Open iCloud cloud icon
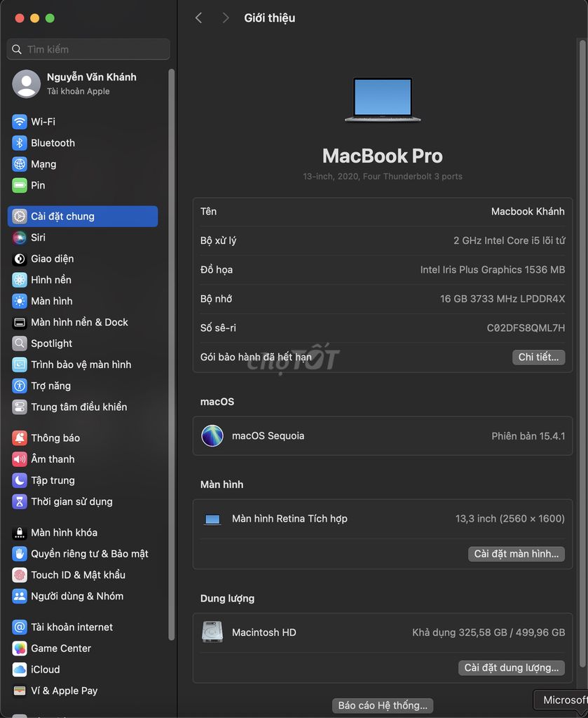588x718 pixels. pos(19,670)
